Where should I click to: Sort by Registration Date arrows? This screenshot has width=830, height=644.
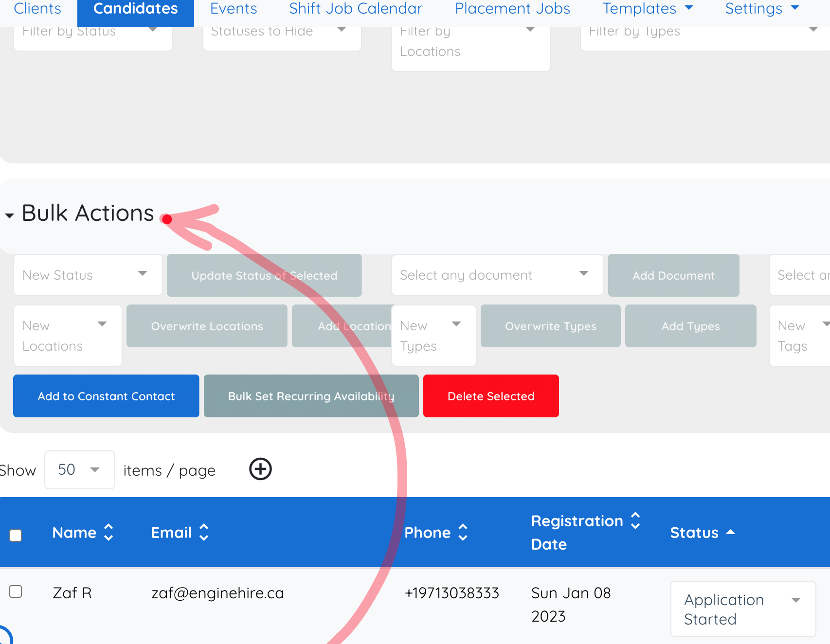click(x=635, y=521)
